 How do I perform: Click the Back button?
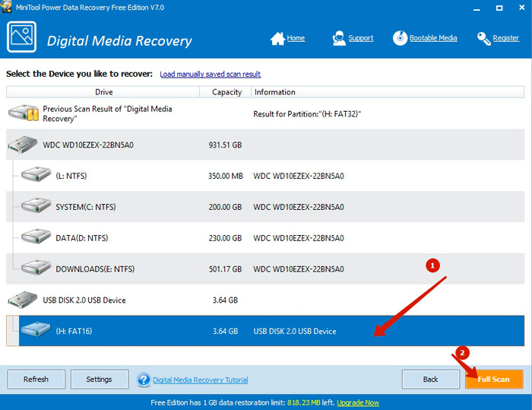(x=431, y=380)
